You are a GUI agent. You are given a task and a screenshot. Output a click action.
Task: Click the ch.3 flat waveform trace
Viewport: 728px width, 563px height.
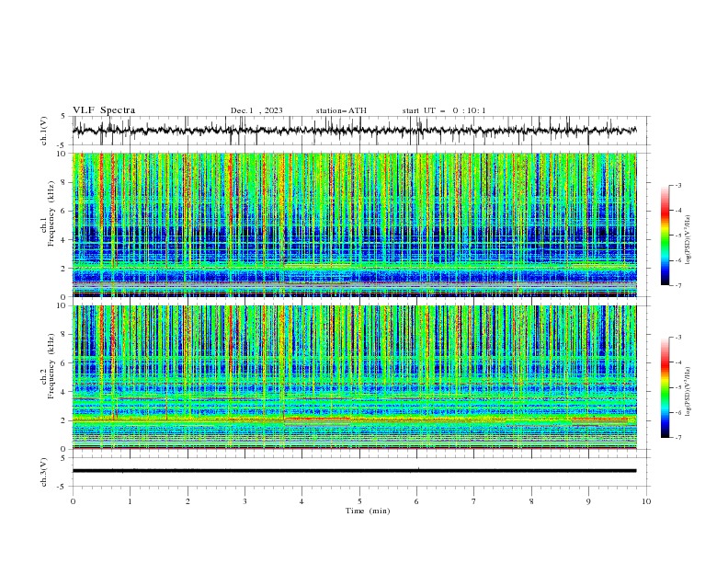point(354,471)
